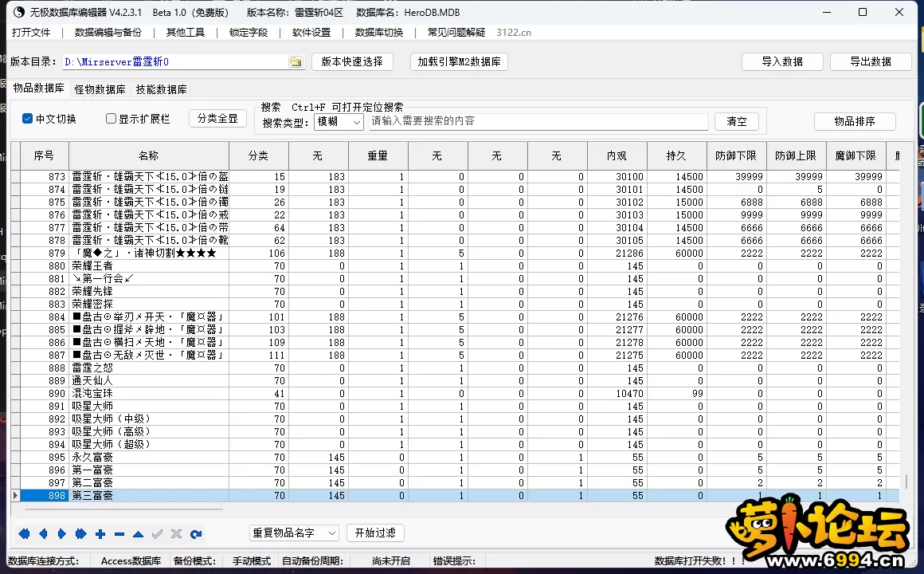This screenshot has height=574, width=924.
Task: Go to the previous record arrow
Action: click(43, 534)
